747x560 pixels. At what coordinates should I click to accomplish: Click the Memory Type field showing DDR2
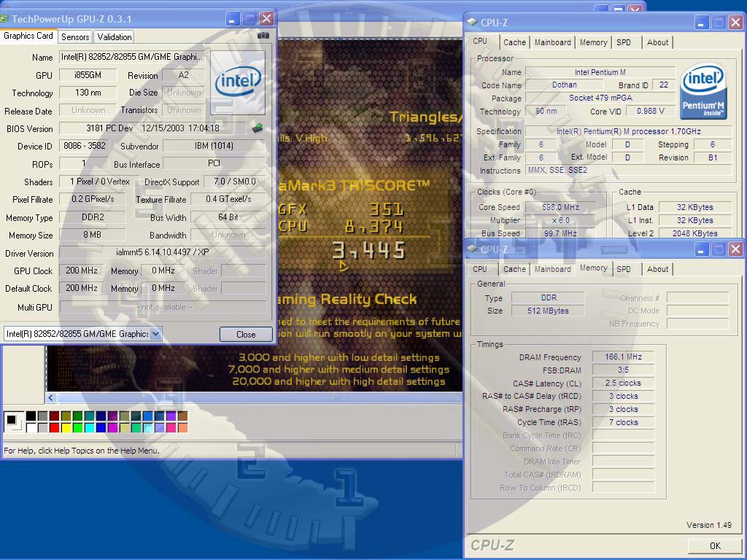pos(93,217)
